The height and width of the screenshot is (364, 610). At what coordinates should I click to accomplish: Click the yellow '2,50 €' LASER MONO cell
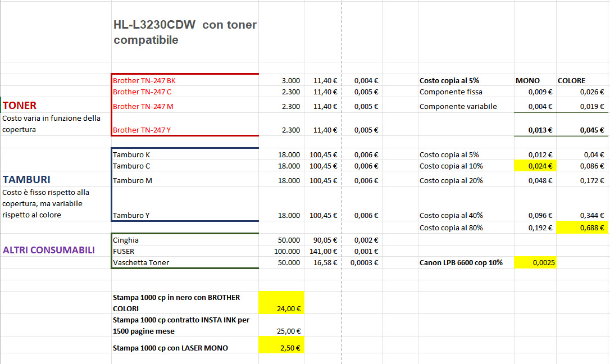click(x=281, y=345)
